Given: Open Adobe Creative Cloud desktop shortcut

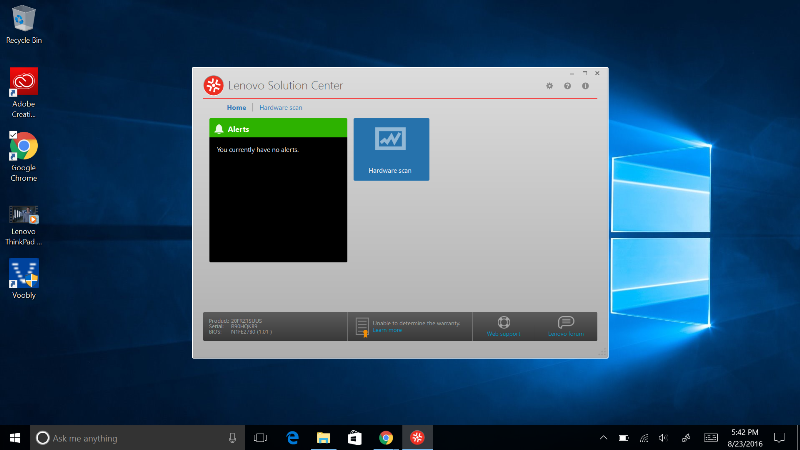Looking at the screenshot, I should (x=23, y=93).
